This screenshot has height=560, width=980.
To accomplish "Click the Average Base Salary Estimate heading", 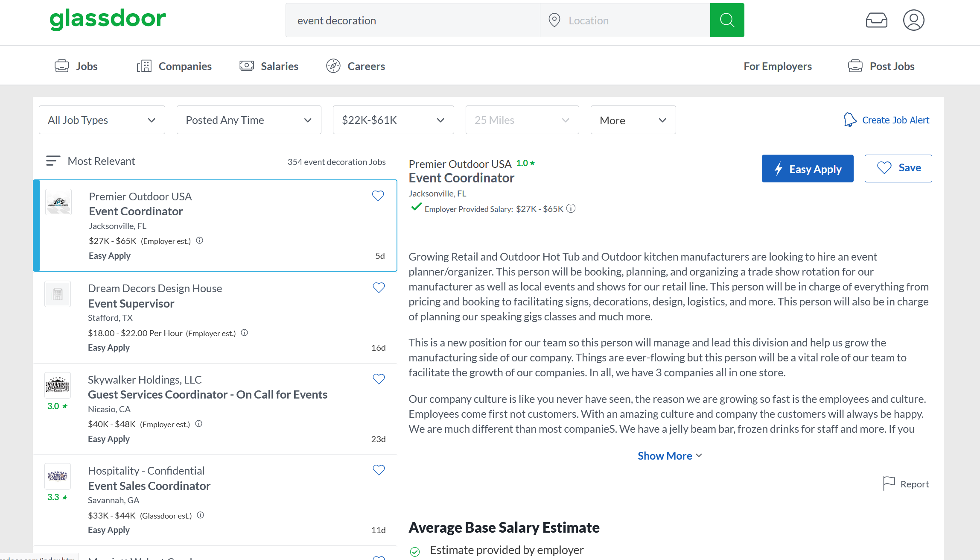I will coord(504,528).
